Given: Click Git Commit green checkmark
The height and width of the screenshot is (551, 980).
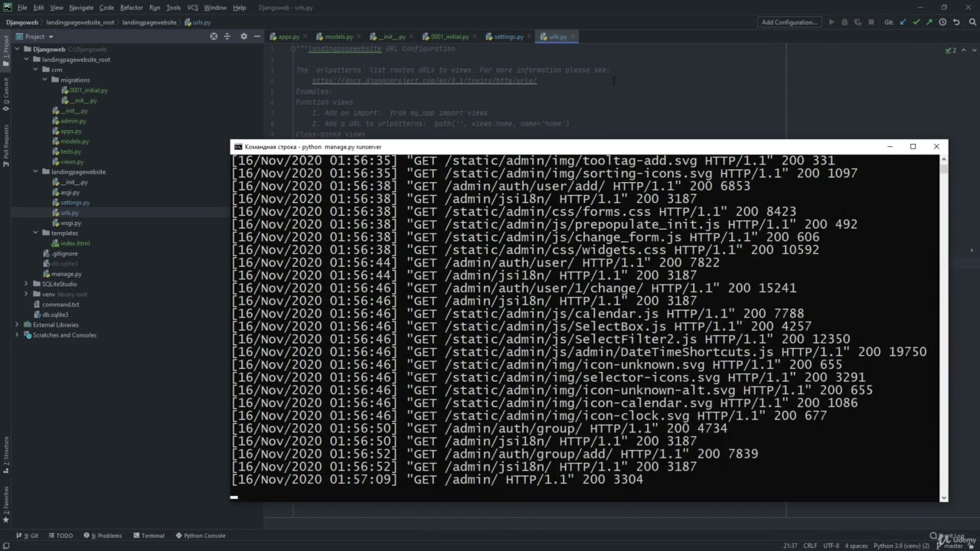Looking at the screenshot, I should pyautogui.click(x=916, y=22).
